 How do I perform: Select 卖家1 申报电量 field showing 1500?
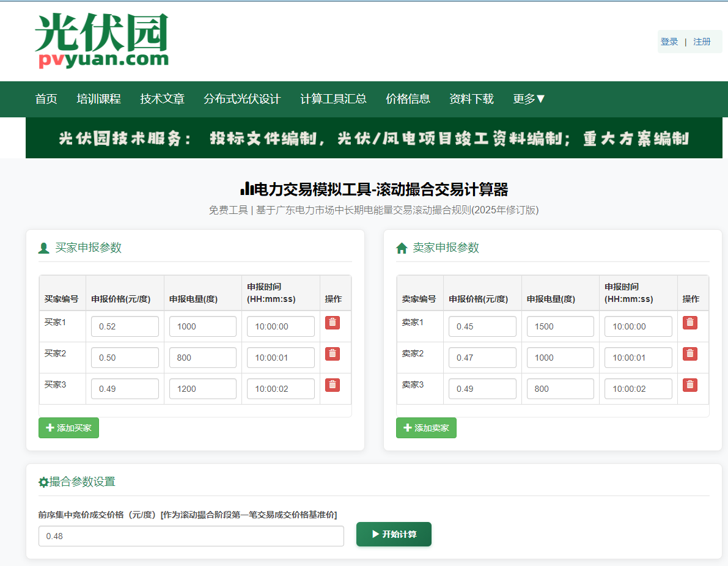560,326
